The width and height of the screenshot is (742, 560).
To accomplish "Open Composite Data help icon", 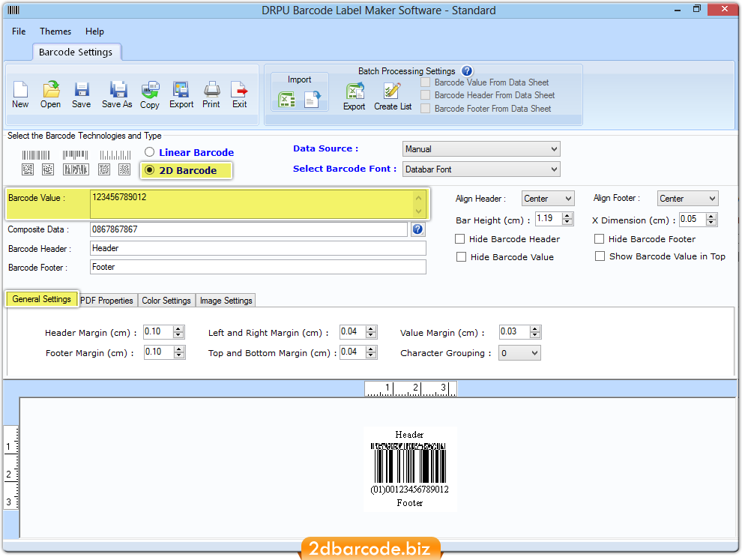I will (417, 229).
